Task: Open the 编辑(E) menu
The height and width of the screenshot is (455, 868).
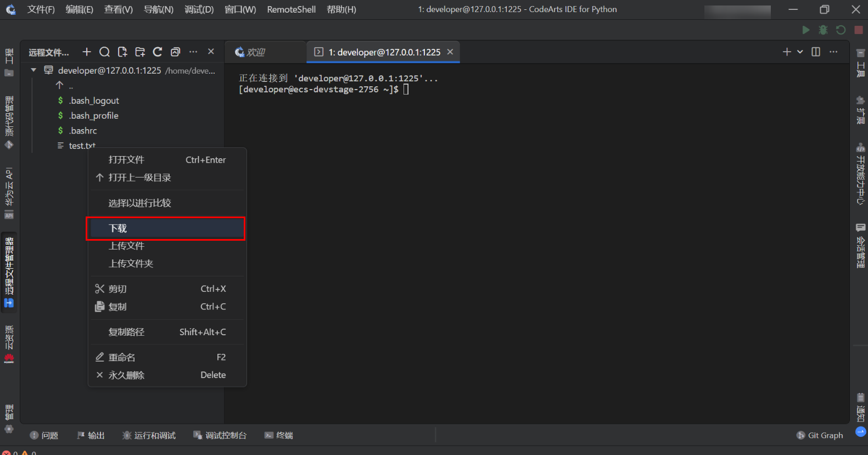Action: click(80, 9)
